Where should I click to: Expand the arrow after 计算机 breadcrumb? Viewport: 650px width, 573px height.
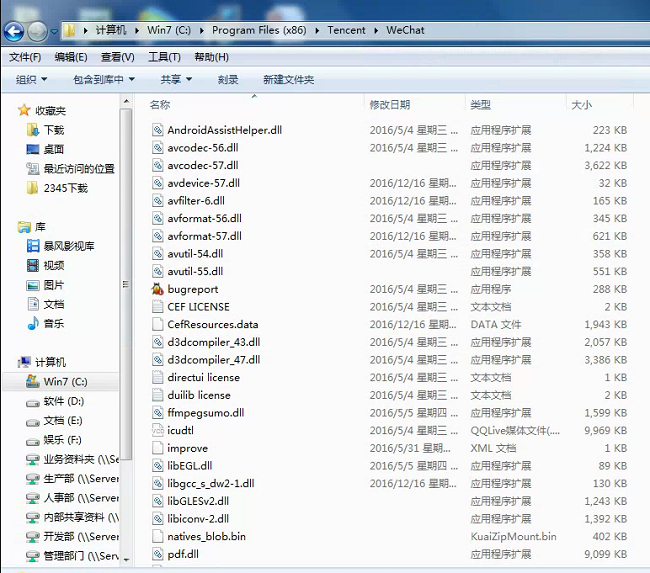click(137, 31)
